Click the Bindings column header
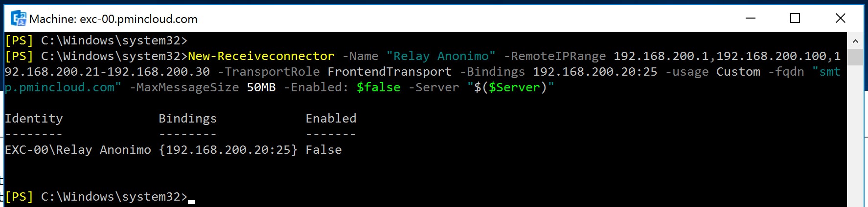The height and width of the screenshot is (207, 868). [188, 119]
